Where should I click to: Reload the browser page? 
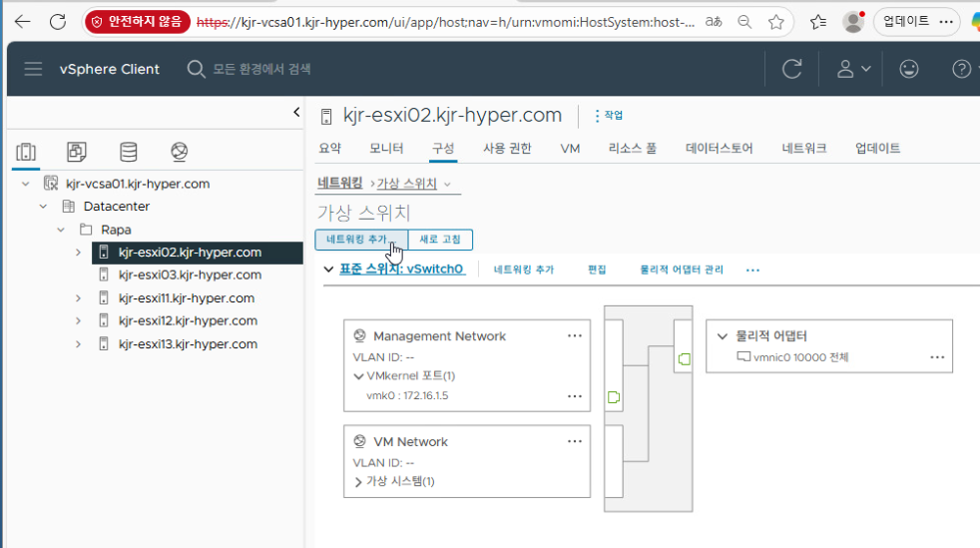[x=58, y=22]
